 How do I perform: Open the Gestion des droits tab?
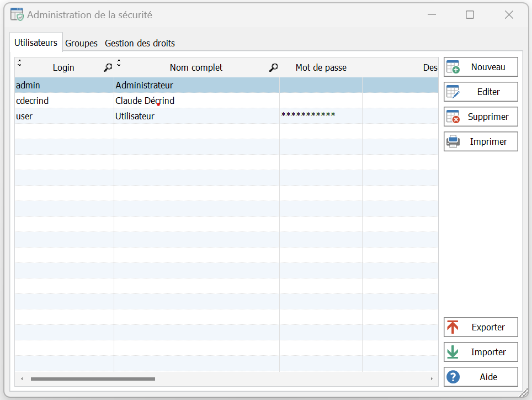coord(140,43)
